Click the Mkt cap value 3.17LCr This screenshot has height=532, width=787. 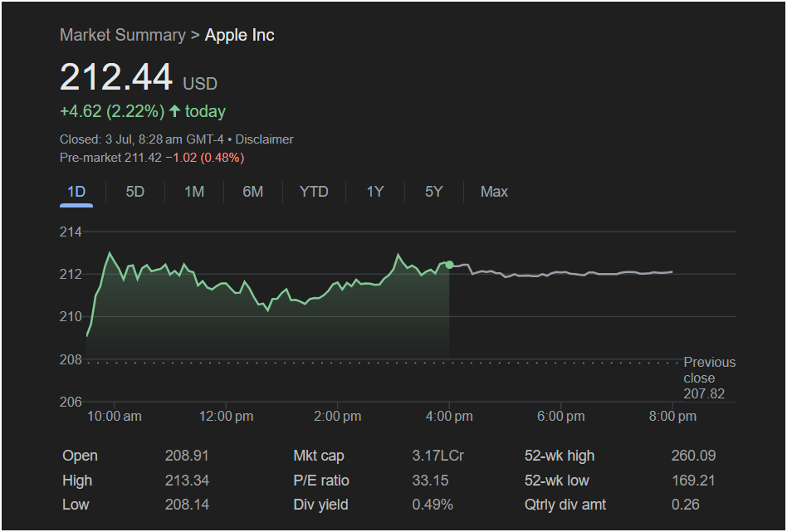tap(438, 456)
